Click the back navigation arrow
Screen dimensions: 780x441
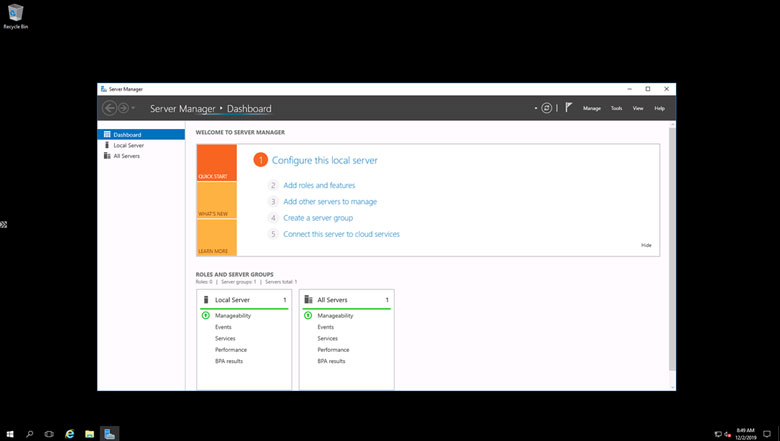pyautogui.click(x=109, y=108)
